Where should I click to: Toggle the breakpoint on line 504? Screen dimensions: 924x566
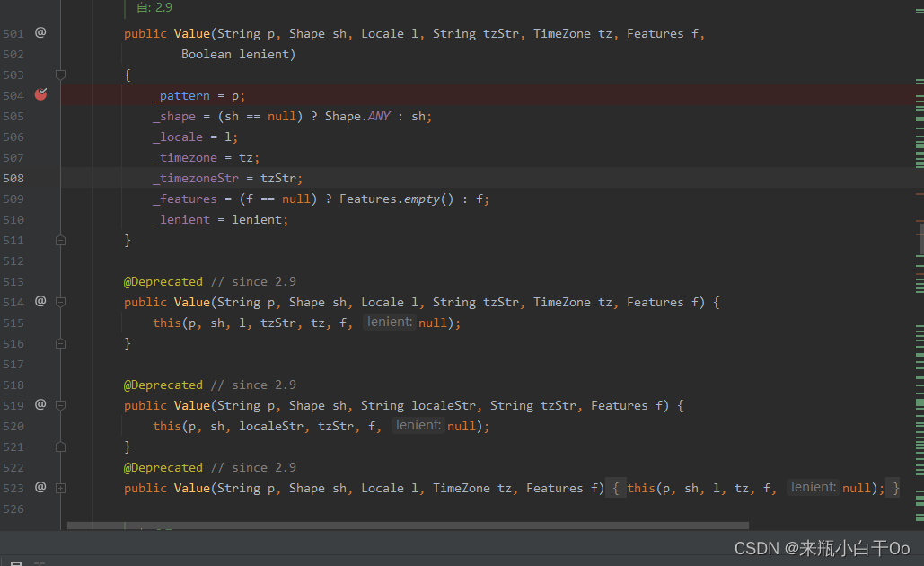[x=40, y=93]
